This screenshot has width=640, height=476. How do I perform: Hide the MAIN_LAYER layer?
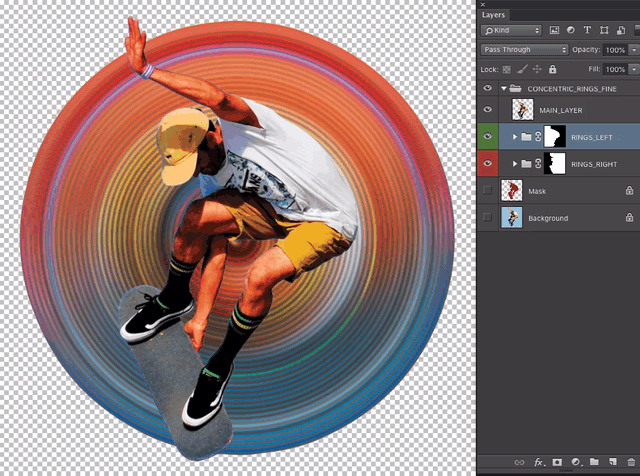(487, 109)
